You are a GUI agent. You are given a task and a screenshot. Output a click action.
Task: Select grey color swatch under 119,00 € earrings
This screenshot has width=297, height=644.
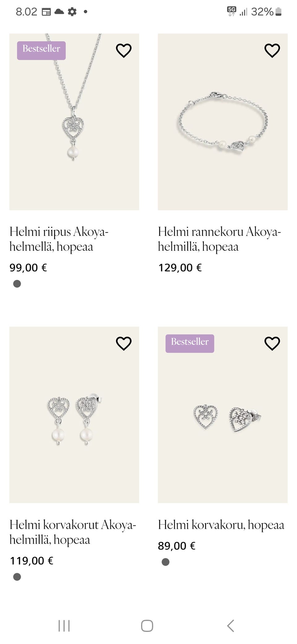[17, 577]
